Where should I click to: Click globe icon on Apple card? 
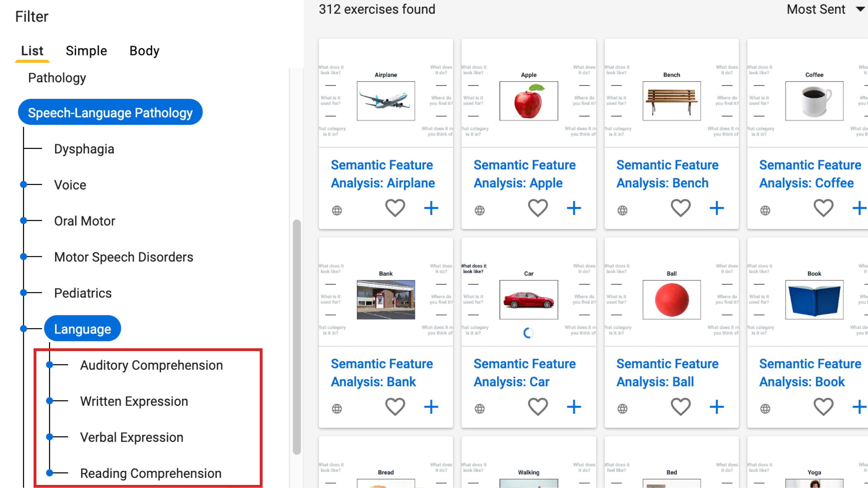click(479, 210)
